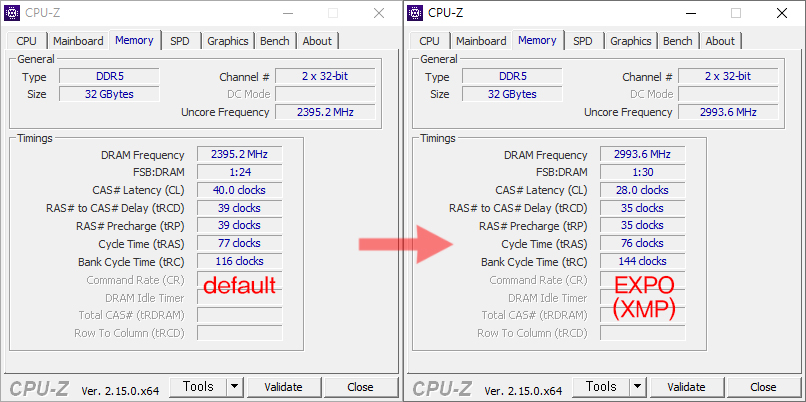This screenshot has height=402, width=806.
Task: Click the Close button at bottom of left window
Action: coord(360,387)
